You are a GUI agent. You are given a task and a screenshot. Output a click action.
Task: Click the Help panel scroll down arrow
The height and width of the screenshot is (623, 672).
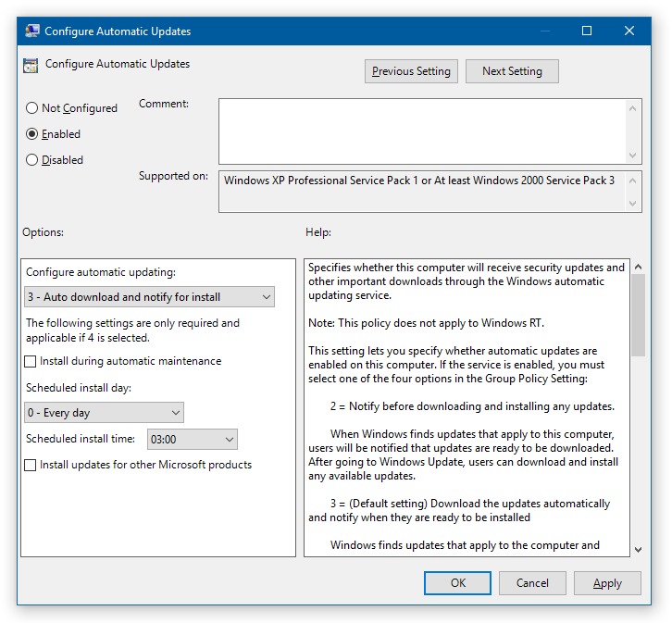point(638,550)
